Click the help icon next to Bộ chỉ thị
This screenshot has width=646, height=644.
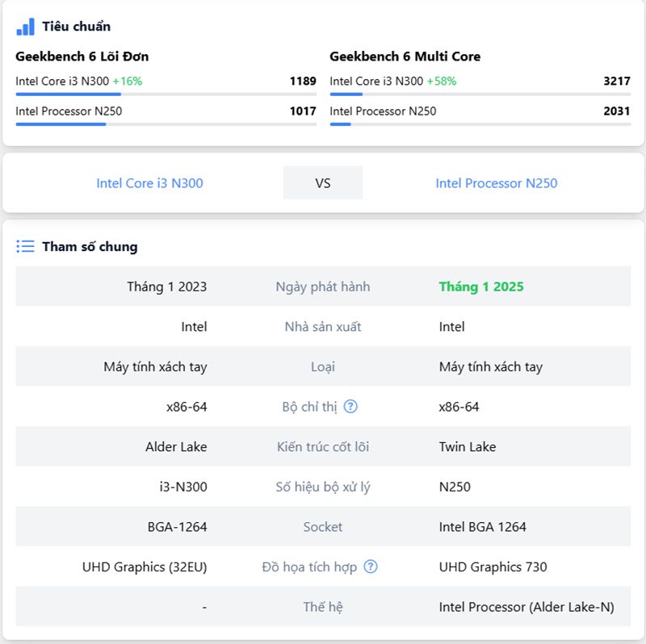[x=350, y=407]
